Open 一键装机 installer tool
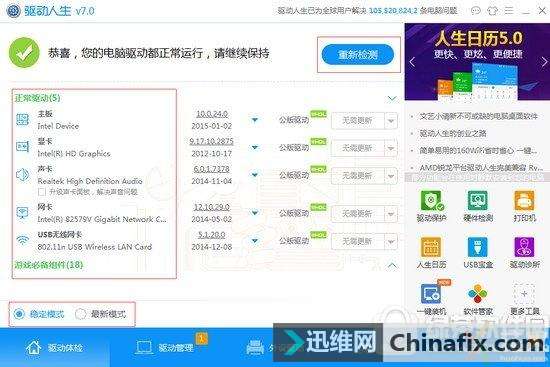Viewport: 550px width, 367px height. 431,299
